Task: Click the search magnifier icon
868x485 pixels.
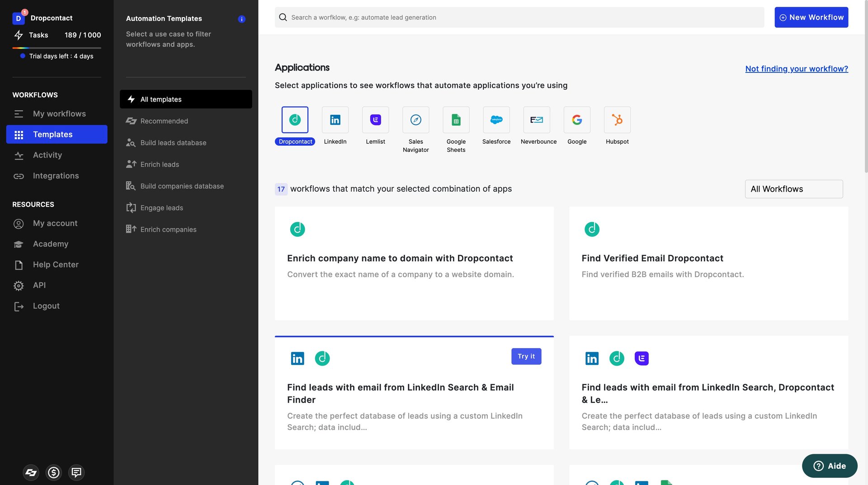Action: (x=283, y=17)
